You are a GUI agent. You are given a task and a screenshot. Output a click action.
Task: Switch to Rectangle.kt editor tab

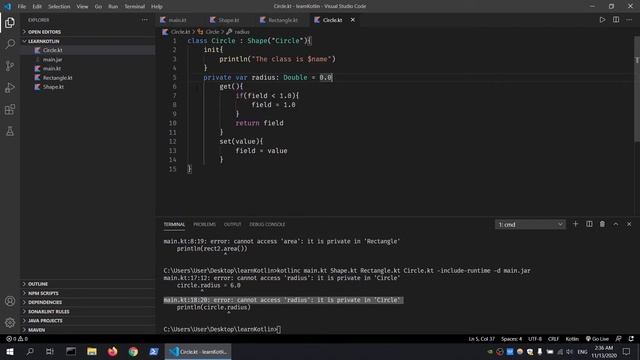283,20
